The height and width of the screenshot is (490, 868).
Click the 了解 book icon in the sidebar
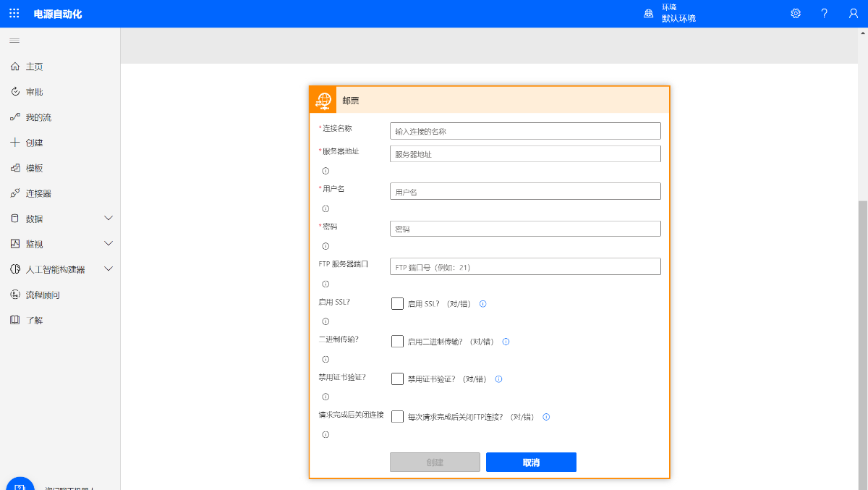[14, 320]
